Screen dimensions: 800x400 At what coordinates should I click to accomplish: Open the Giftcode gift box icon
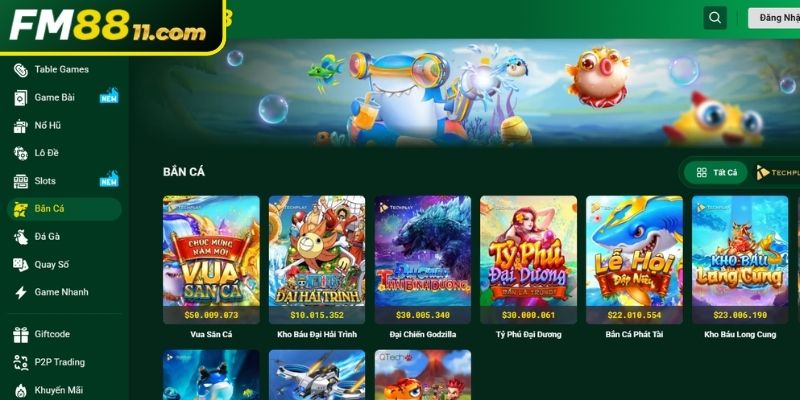[x=20, y=335]
